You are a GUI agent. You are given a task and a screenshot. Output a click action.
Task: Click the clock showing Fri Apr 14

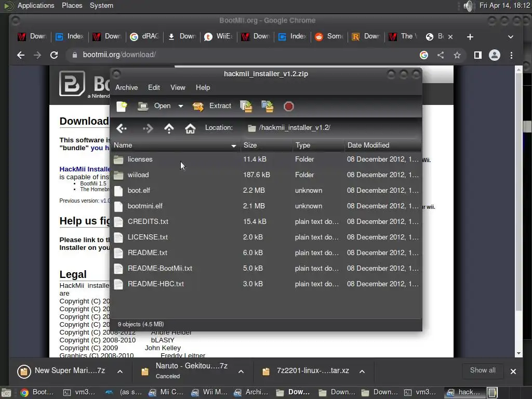click(x=504, y=5)
